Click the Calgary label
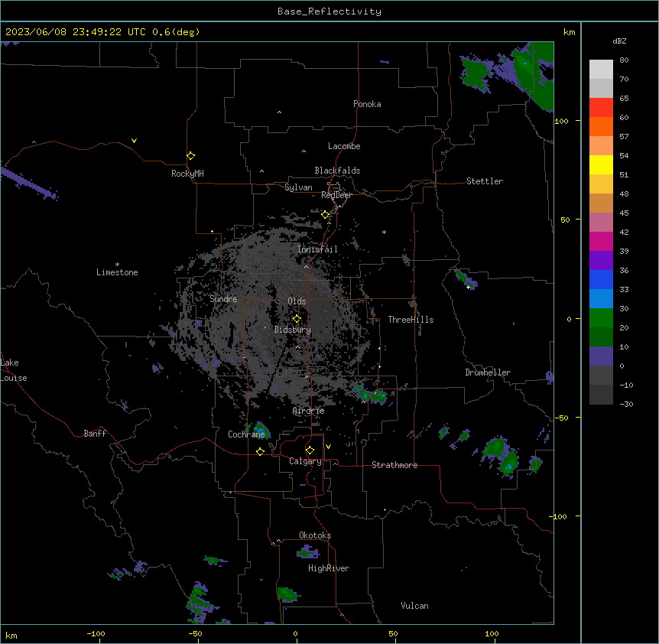659x644 pixels. click(x=305, y=461)
